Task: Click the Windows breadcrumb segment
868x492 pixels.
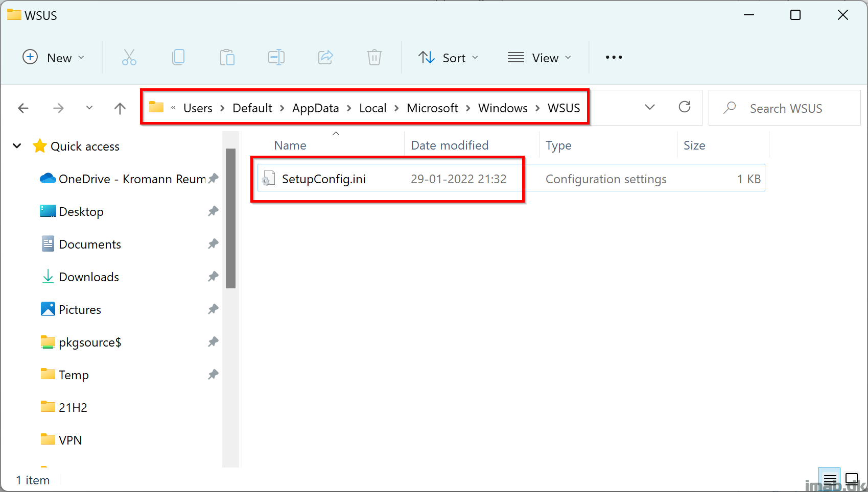Action: pyautogui.click(x=503, y=108)
